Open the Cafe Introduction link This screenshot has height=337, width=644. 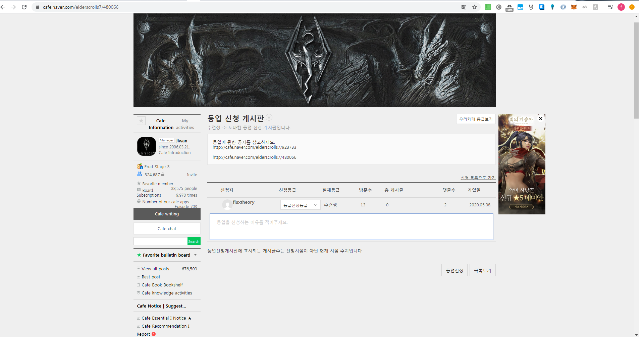pos(175,153)
